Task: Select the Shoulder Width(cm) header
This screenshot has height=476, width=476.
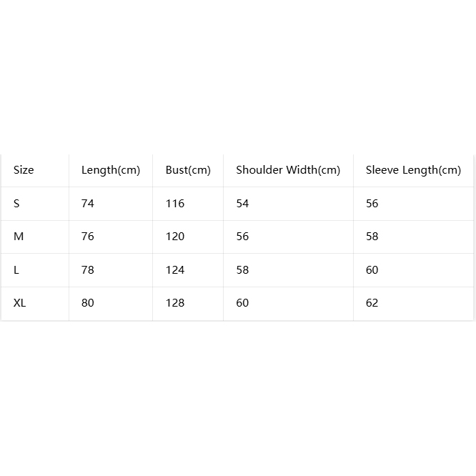Action: 288,170
